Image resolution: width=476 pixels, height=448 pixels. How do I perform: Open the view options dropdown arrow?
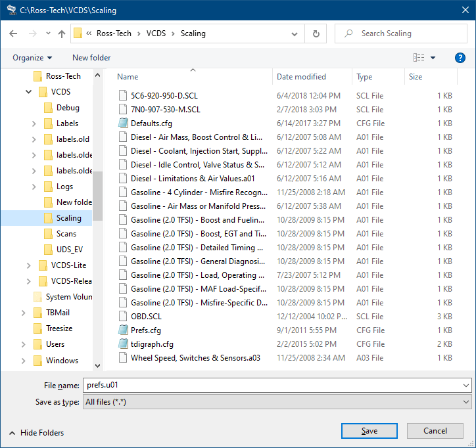pos(433,58)
